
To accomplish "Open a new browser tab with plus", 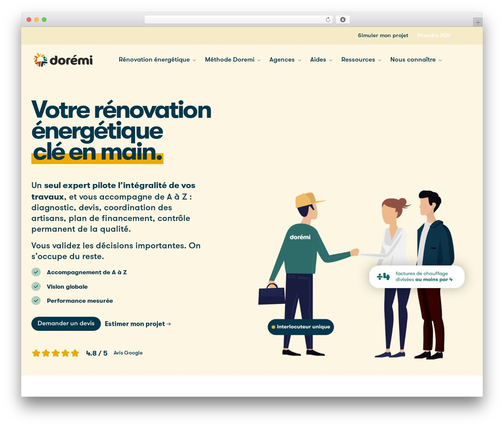I will click(x=478, y=22).
